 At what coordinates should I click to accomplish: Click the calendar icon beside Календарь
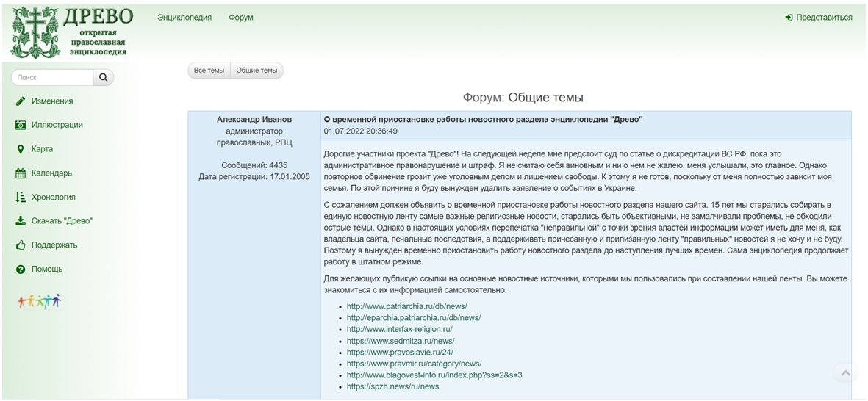(x=21, y=173)
